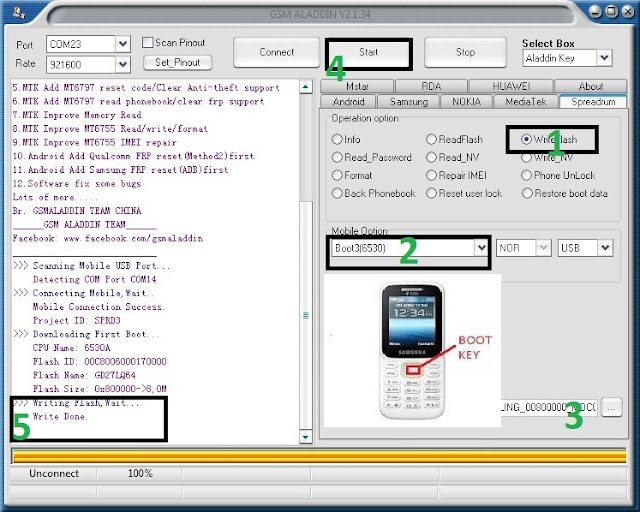
Task: Click the scroll down arrow in log panel
Action: pyautogui.click(x=306, y=437)
